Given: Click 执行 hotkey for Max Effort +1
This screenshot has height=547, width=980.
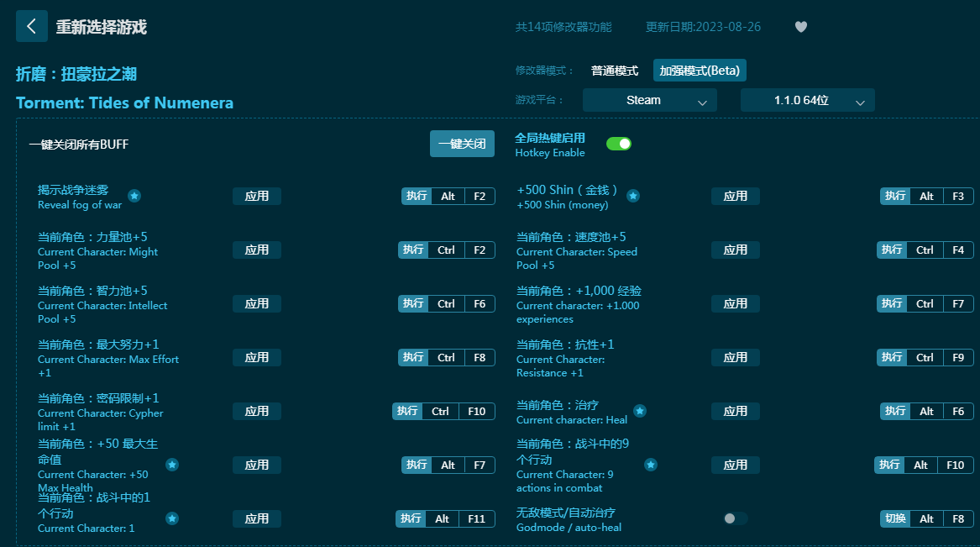Looking at the screenshot, I should click(414, 358).
